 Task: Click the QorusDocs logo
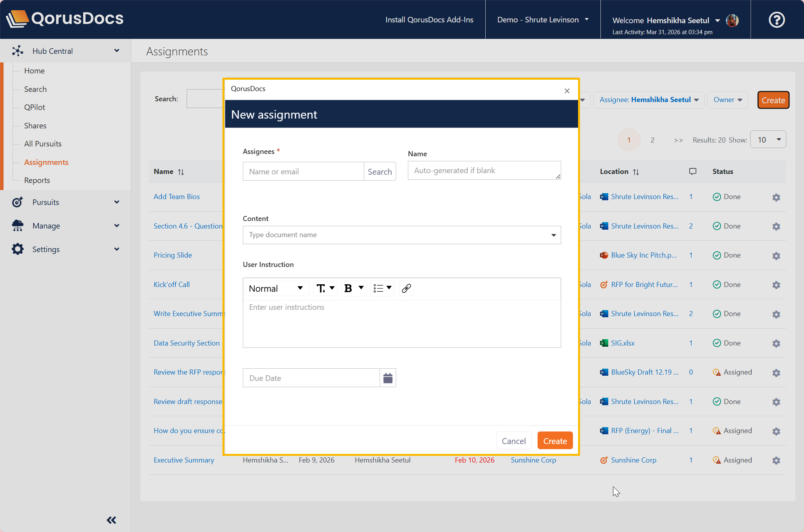(65, 18)
